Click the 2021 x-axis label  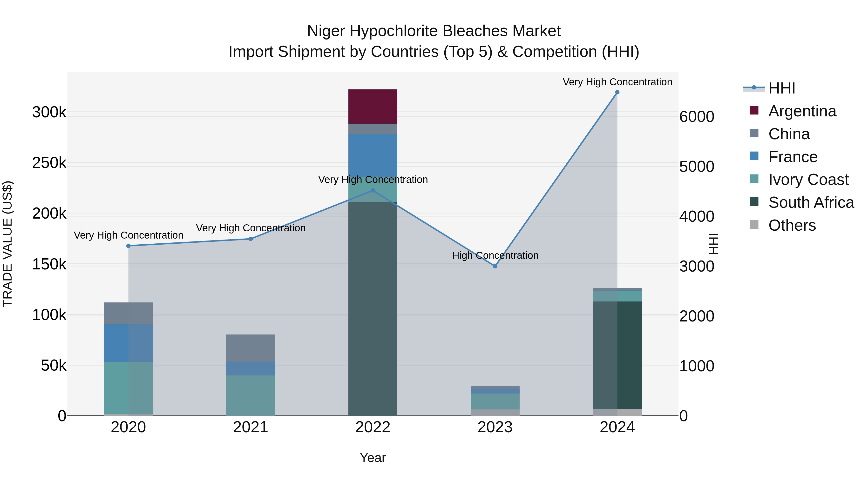click(x=251, y=427)
